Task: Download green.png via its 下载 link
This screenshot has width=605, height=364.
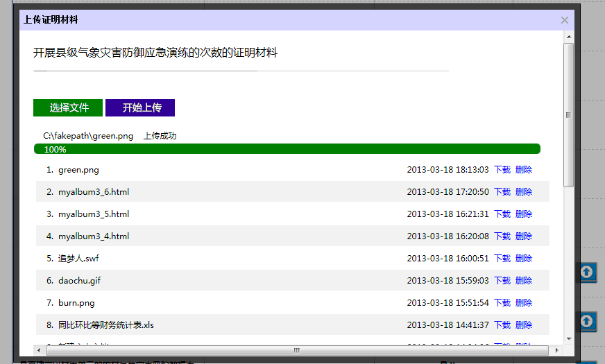Action: pyautogui.click(x=502, y=170)
